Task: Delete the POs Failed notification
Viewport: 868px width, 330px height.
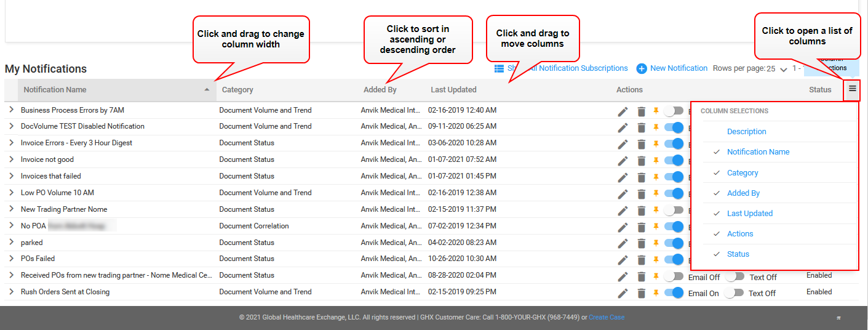Action: click(x=641, y=260)
